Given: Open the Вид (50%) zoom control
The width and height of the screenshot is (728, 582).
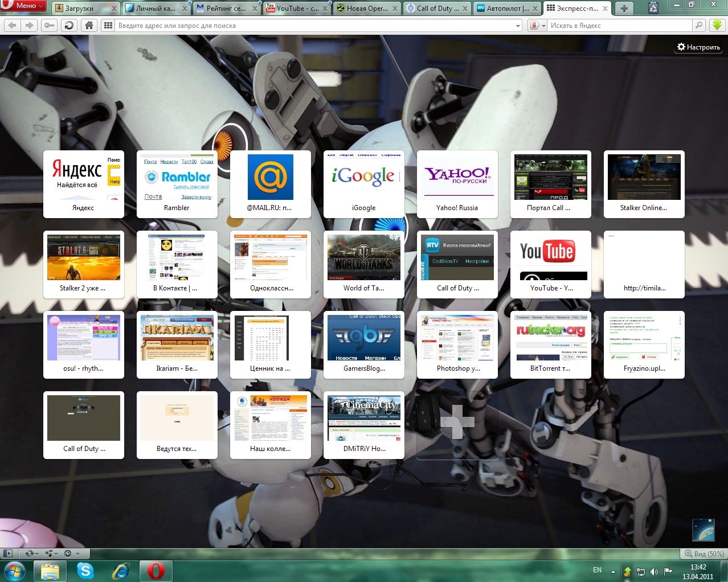Looking at the screenshot, I should point(704,554).
